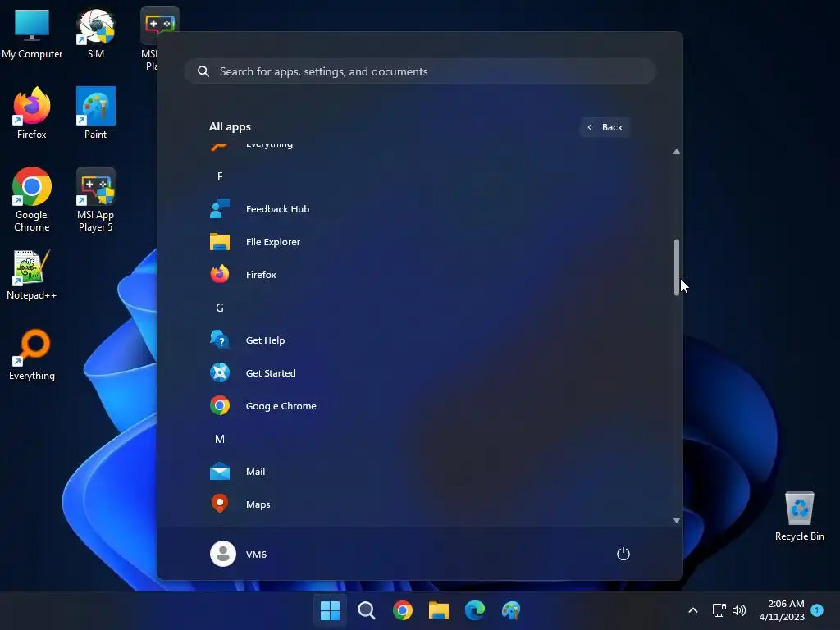
Task: Launch Get Started app
Action: [419, 373]
